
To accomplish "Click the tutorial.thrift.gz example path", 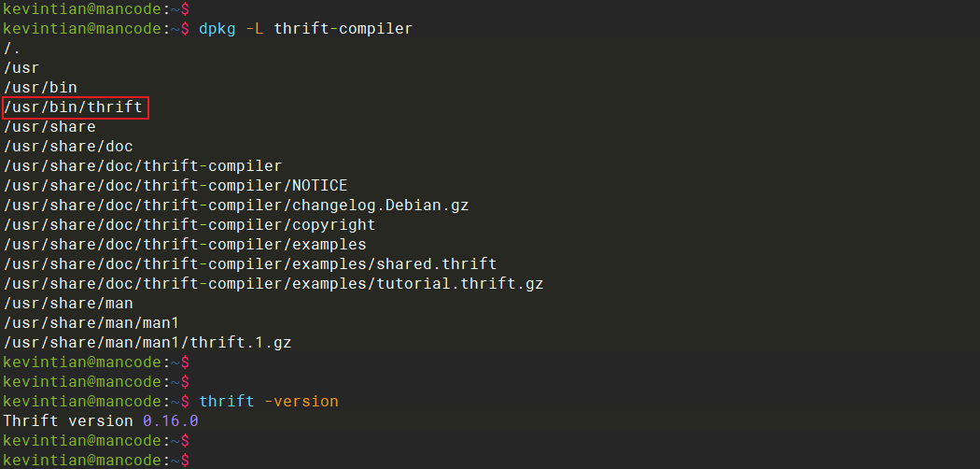I will (x=273, y=283).
